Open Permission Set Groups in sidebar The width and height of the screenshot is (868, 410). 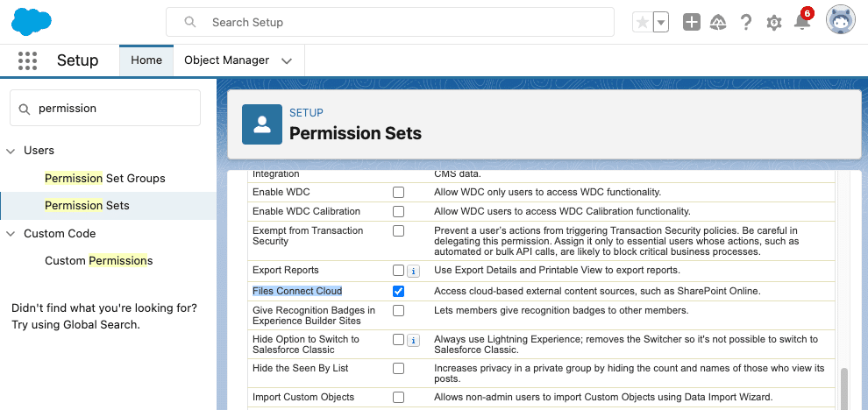point(105,178)
